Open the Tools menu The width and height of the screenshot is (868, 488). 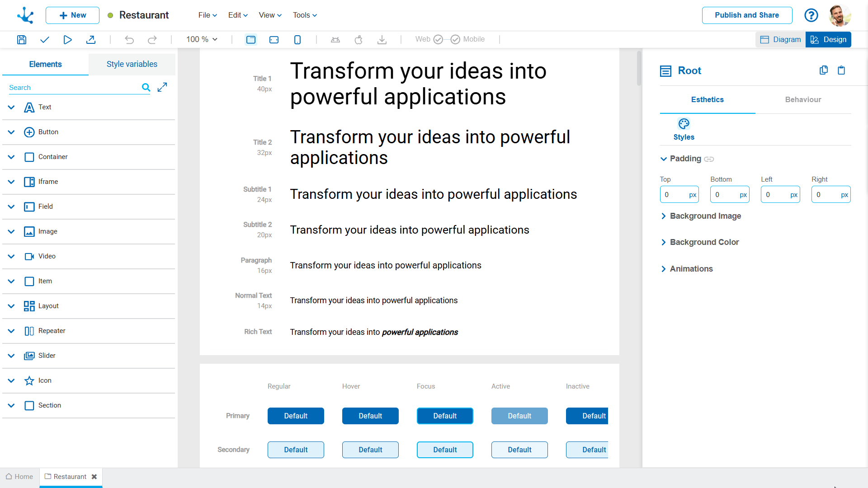tap(305, 15)
